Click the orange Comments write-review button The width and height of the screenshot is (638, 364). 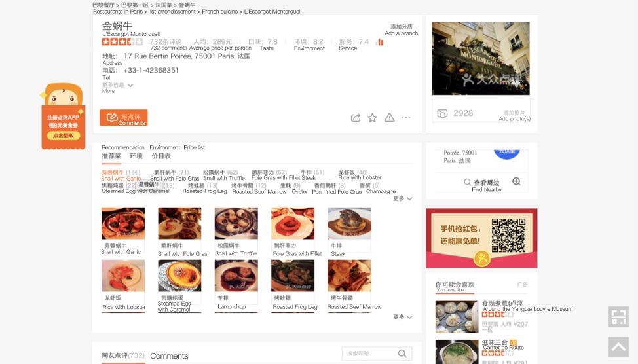(x=124, y=118)
